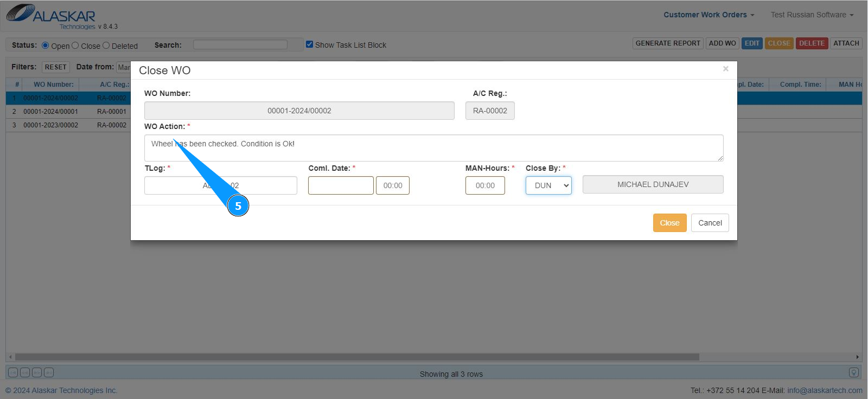Click the WO Action text area
868x399 pixels.
433,148
